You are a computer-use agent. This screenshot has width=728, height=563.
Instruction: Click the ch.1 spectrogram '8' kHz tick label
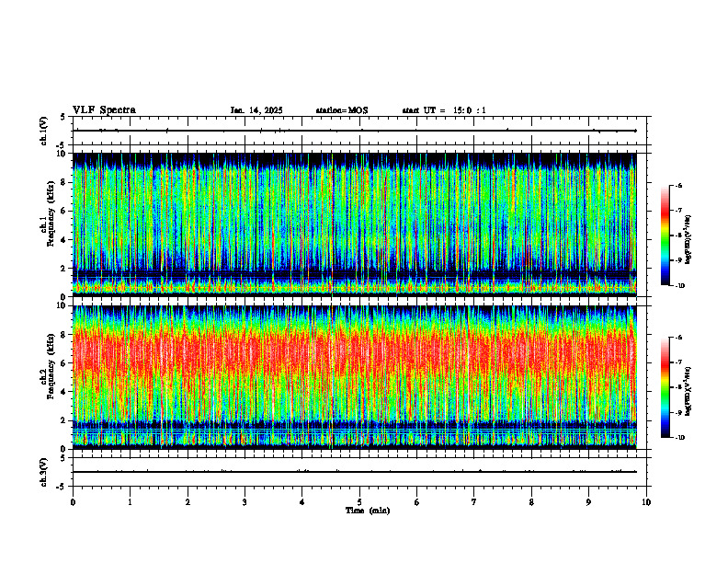[64, 182]
